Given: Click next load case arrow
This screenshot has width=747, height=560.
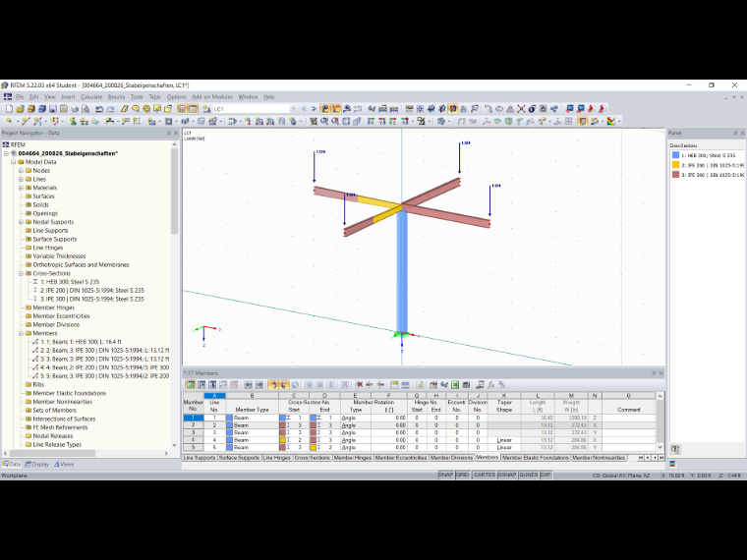Looking at the screenshot, I should (314, 109).
